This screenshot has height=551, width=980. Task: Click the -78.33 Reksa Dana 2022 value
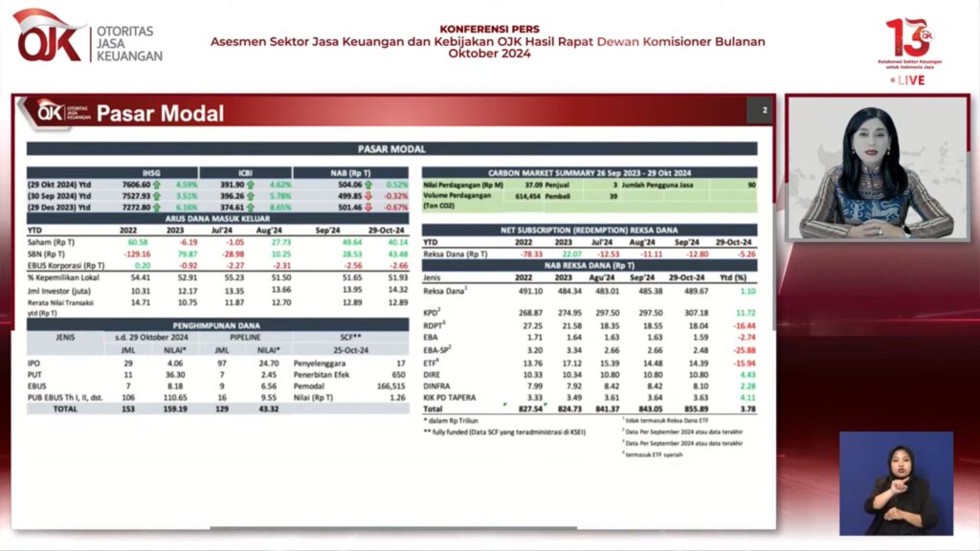(531, 254)
